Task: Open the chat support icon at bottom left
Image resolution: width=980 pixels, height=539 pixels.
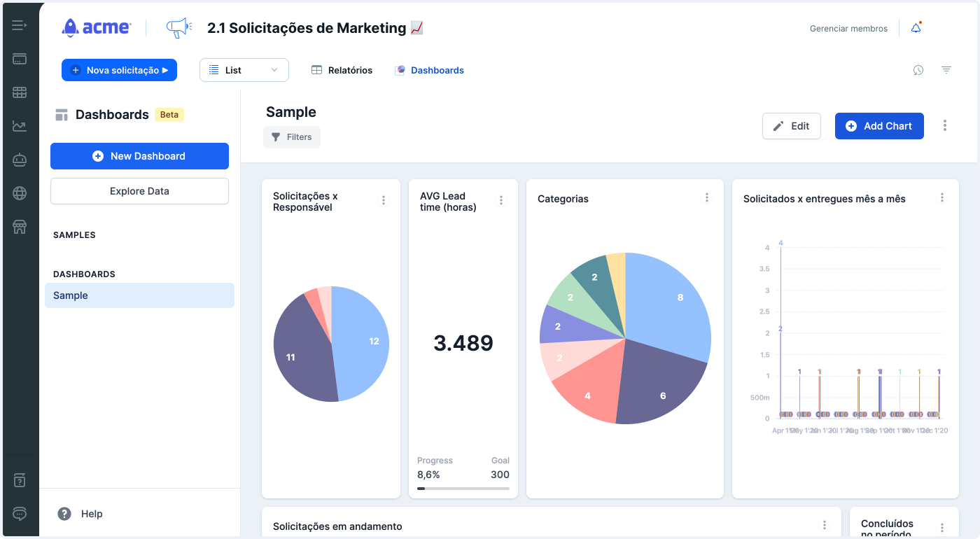Action: pyautogui.click(x=20, y=514)
